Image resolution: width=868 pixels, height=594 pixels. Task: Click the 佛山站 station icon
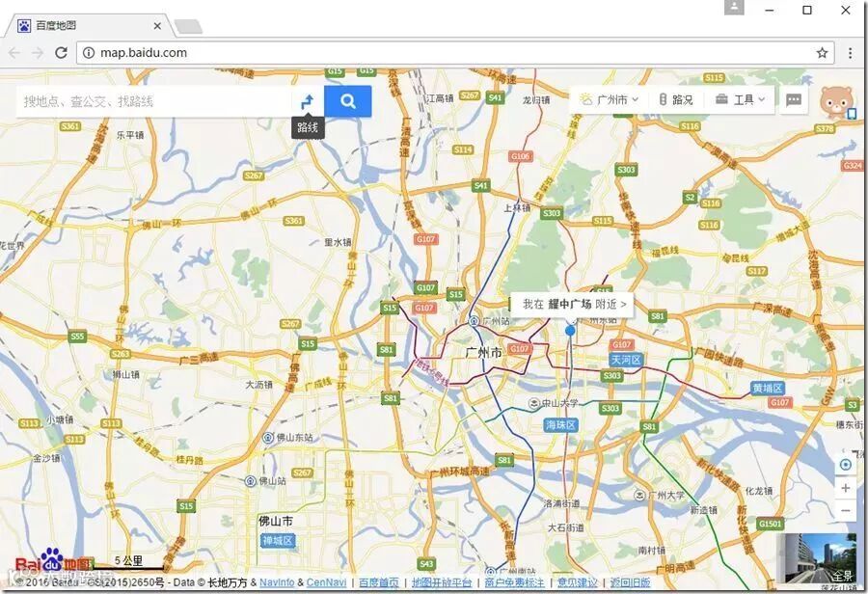click(250, 480)
